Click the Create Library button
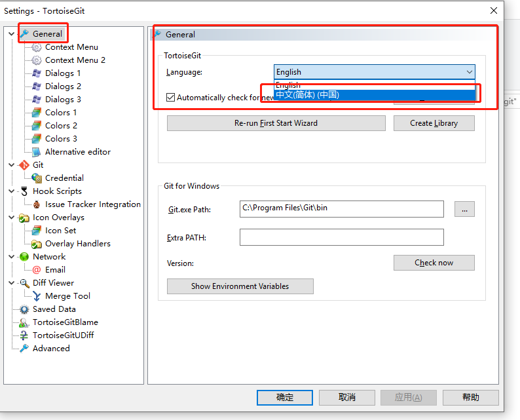 434,123
